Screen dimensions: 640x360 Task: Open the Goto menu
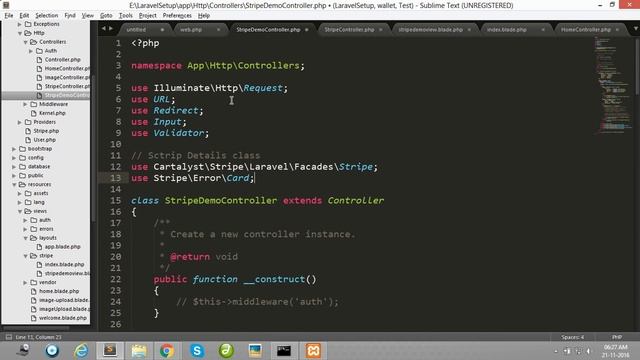point(106,16)
